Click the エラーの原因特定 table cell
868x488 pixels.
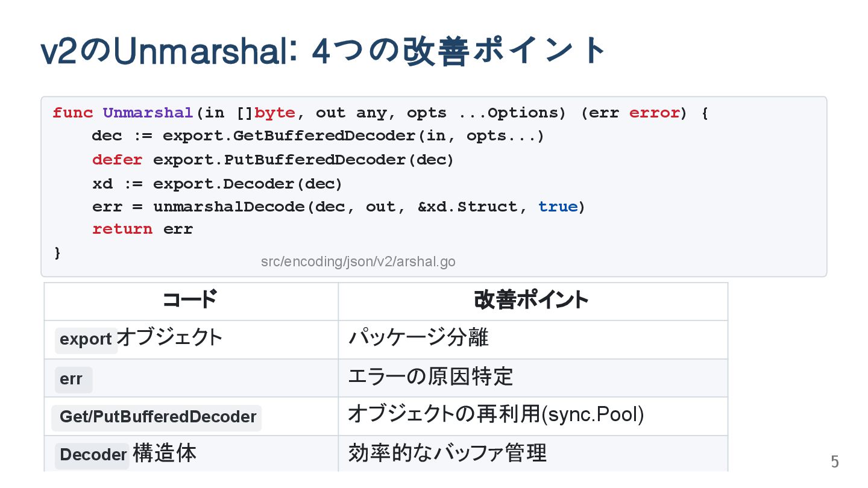click(430, 377)
